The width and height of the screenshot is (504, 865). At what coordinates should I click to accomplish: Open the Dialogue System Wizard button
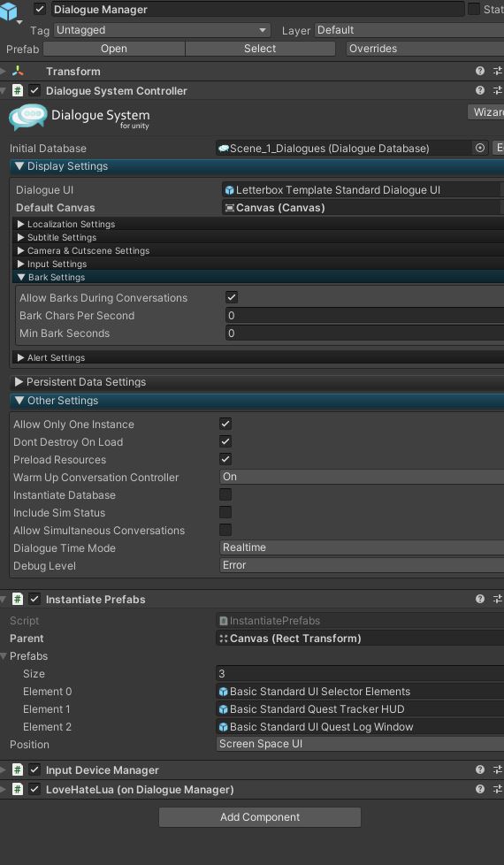coord(485,112)
